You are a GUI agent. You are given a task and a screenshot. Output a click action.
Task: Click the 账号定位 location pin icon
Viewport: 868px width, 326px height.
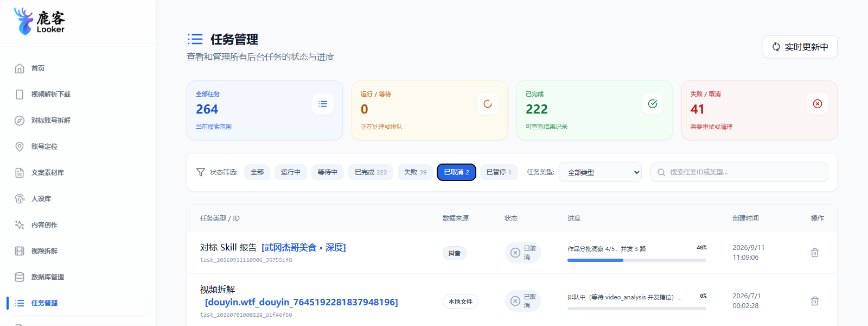20,147
